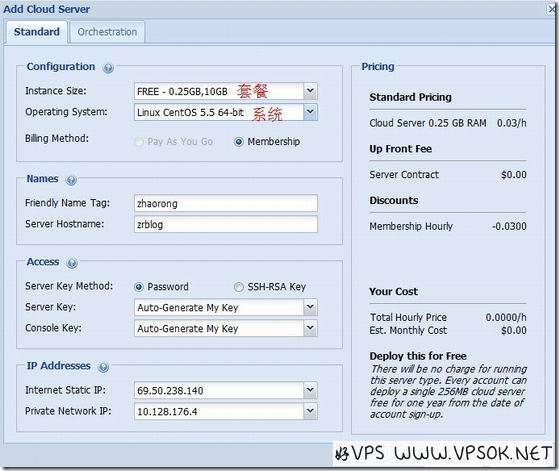559x471 pixels.
Task: Close the Add Cloud Server dialog
Action: click(552, 10)
